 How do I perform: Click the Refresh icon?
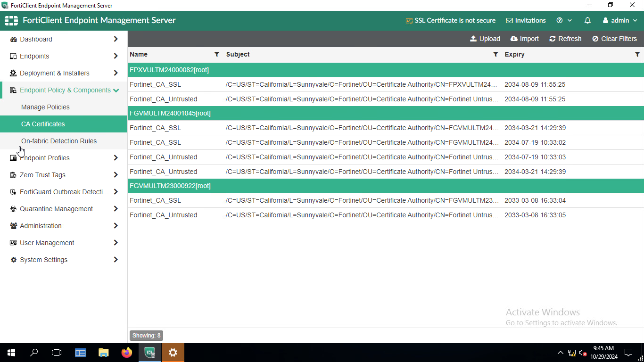[552, 39]
